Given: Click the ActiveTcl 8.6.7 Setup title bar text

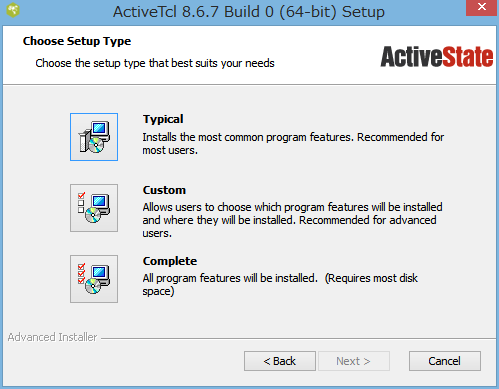Looking at the screenshot, I should (x=249, y=12).
